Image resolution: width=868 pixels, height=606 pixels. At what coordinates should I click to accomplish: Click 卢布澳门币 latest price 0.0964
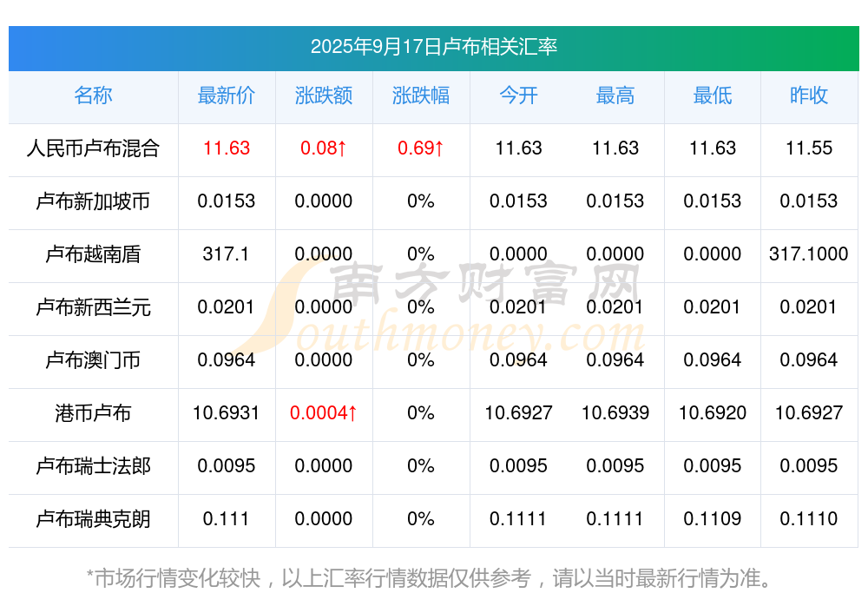point(227,360)
